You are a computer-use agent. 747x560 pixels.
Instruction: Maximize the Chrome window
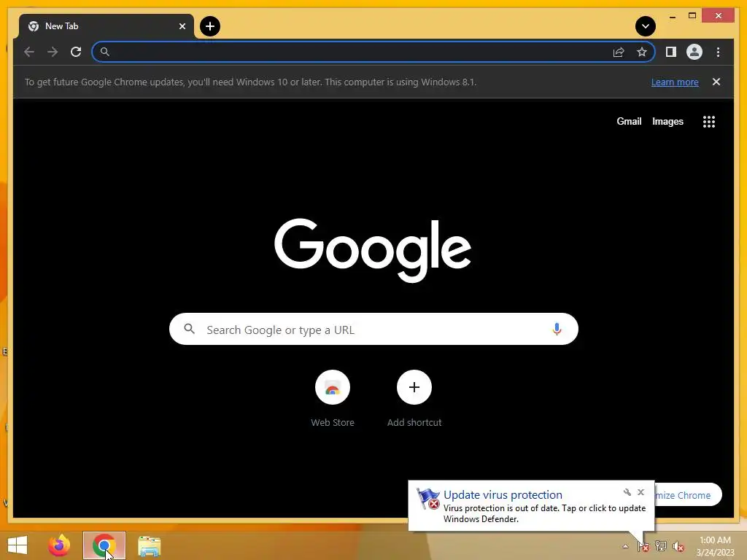692,16
